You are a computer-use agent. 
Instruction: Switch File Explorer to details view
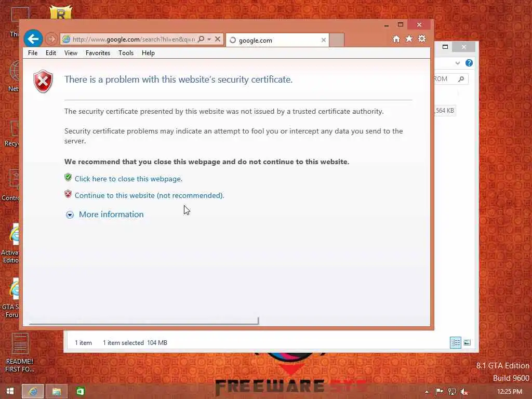[x=455, y=343]
